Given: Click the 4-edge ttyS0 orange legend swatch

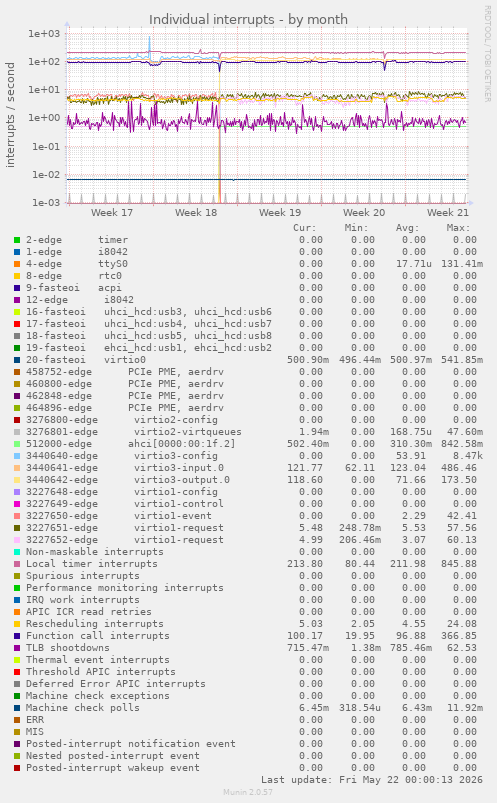Looking at the screenshot, I should 17,264.
